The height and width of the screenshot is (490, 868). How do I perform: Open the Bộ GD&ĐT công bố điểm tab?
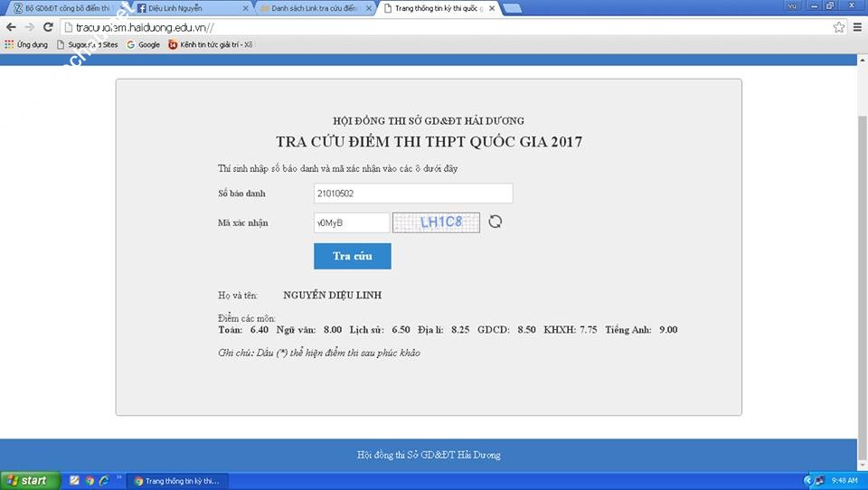tap(63, 8)
